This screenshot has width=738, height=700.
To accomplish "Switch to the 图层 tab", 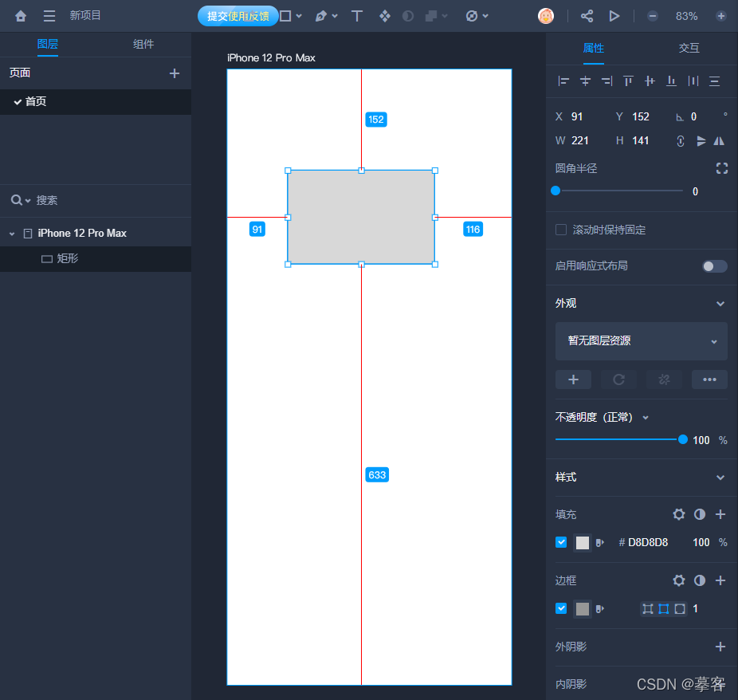I will point(48,45).
